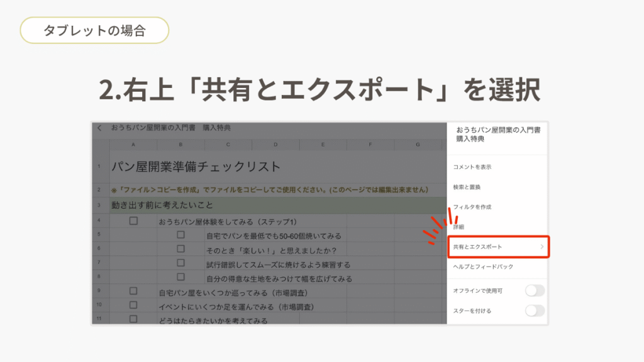Screen dimensions: 644x362
Task: Check box for おうちパン屋体験をしてみる row
Action: click(x=133, y=221)
